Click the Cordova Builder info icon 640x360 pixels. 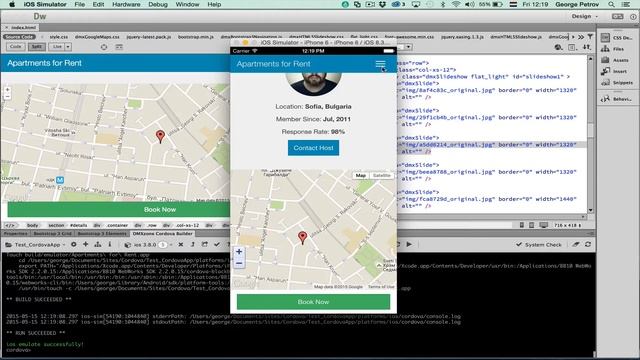click(109, 244)
